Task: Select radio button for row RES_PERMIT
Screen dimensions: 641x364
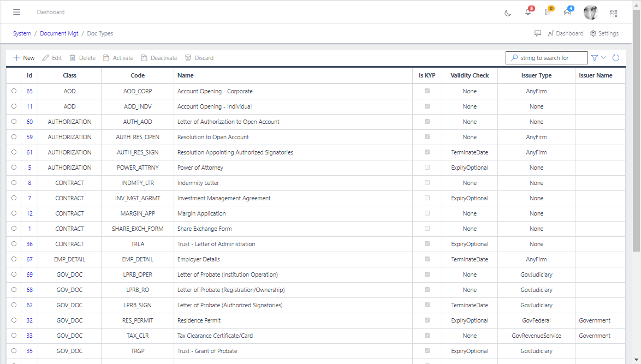Action: pyautogui.click(x=14, y=320)
